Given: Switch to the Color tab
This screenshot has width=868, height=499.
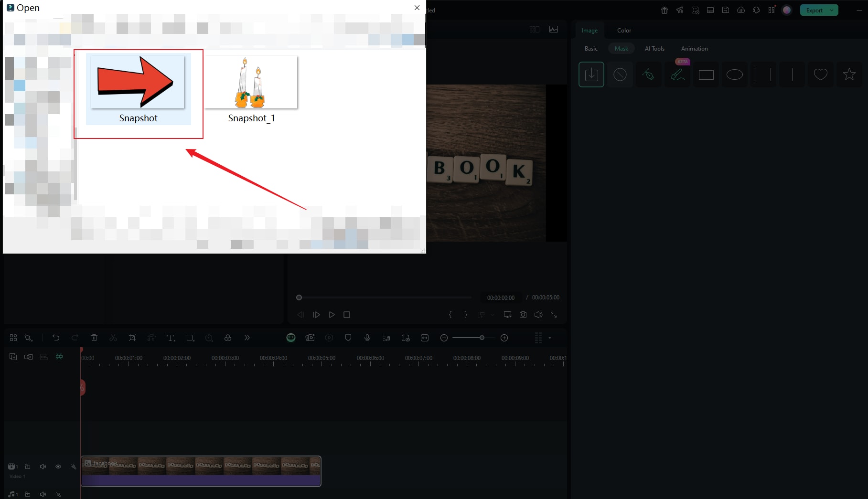Looking at the screenshot, I should [x=624, y=30].
